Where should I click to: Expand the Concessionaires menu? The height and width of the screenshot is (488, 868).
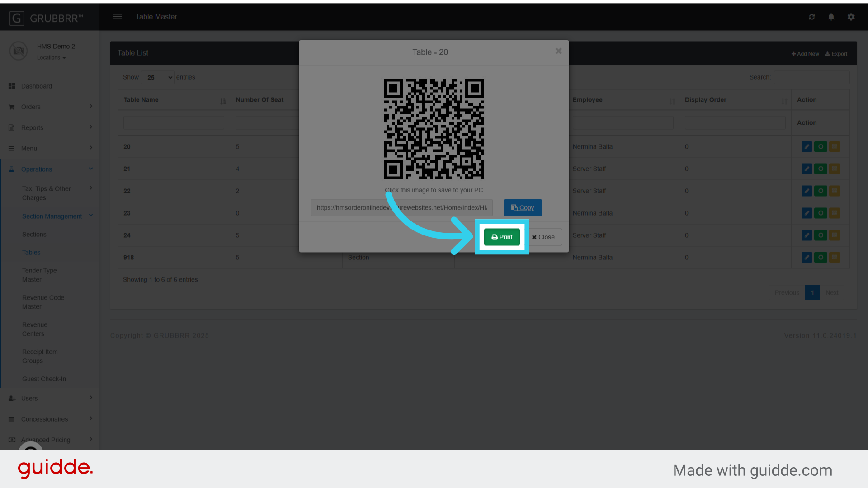pyautogui.click(x=50, y=419)
